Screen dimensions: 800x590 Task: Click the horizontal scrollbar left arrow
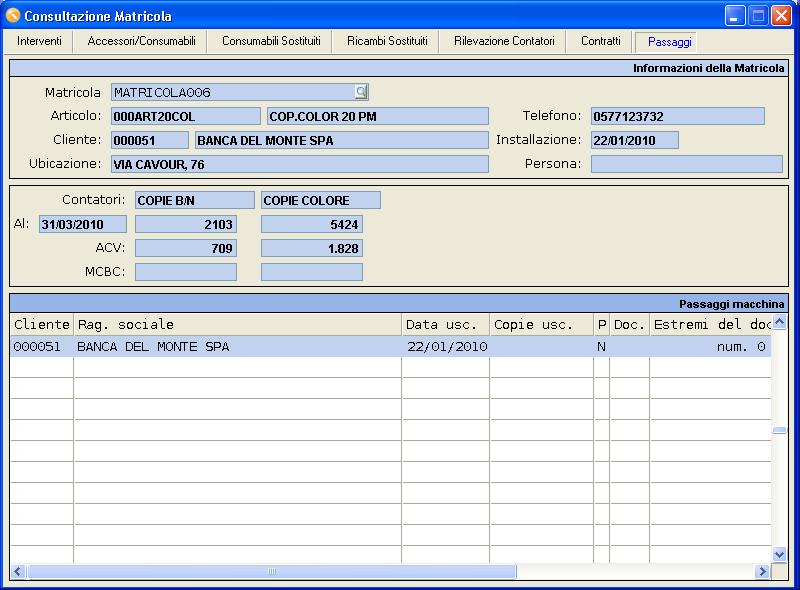18,572
